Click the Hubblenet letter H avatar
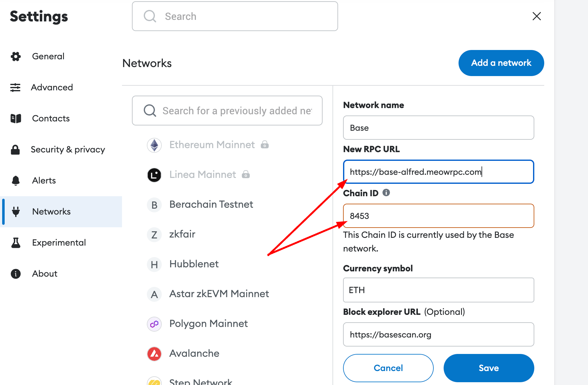This screenshot has height=385, width=588. (154, 265)
